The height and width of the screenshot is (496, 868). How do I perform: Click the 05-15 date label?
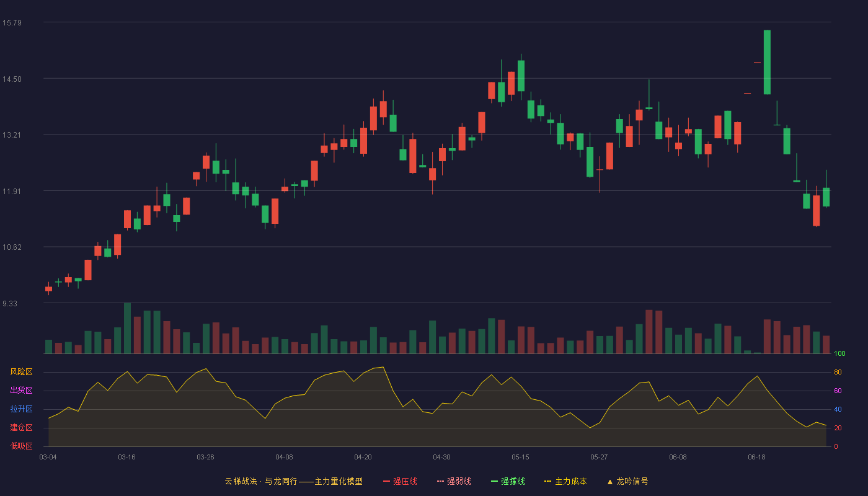[x=520, y=457]
